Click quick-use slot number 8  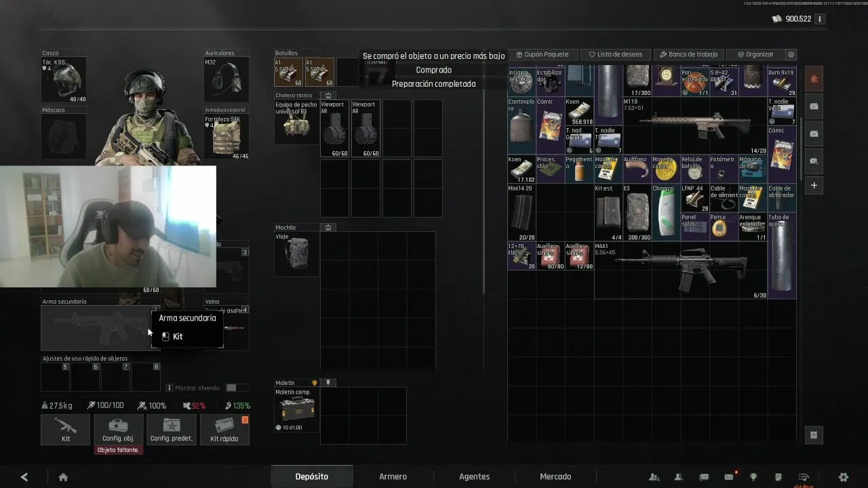pos(146,378)
